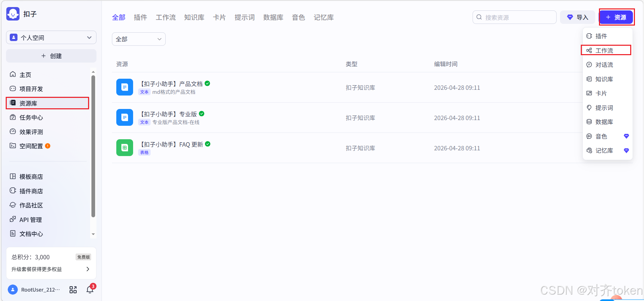Click green verified check on FAQ 更新

tap(208, 144)
